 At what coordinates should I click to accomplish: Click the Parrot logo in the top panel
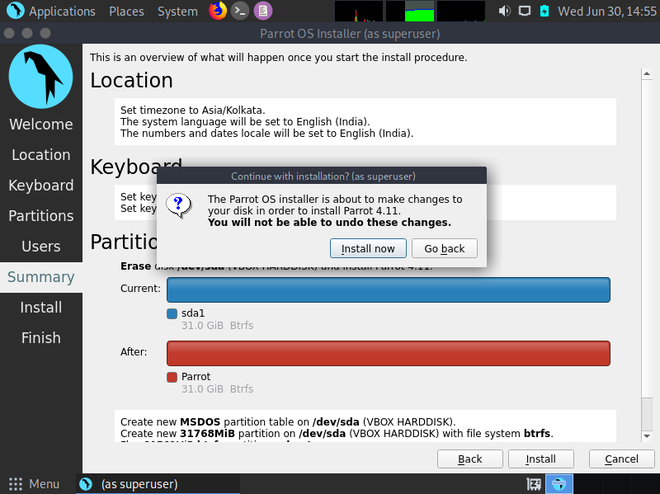pyautogui.click(x=16, y=11)
